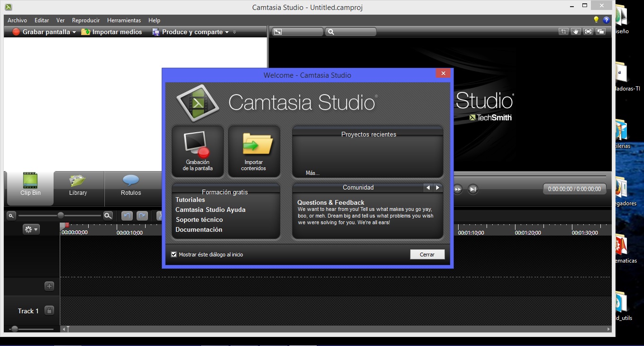
Task: Open the Tutoriales link
Action: 190,200
